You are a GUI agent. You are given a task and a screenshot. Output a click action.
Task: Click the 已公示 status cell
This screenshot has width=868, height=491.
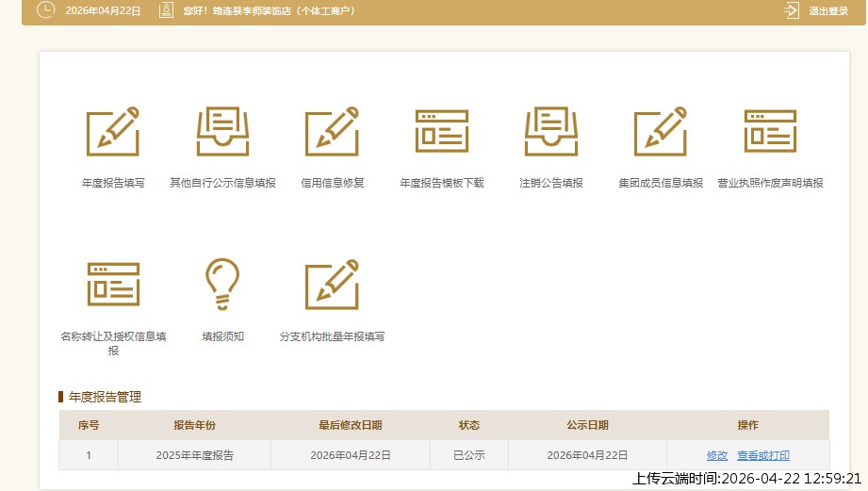click(x=469, y=455)
